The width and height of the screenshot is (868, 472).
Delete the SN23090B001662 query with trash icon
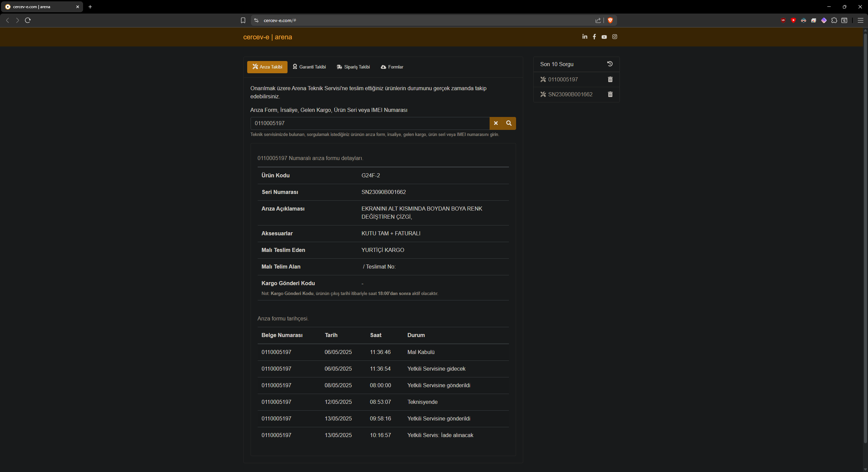pos(610,94)
